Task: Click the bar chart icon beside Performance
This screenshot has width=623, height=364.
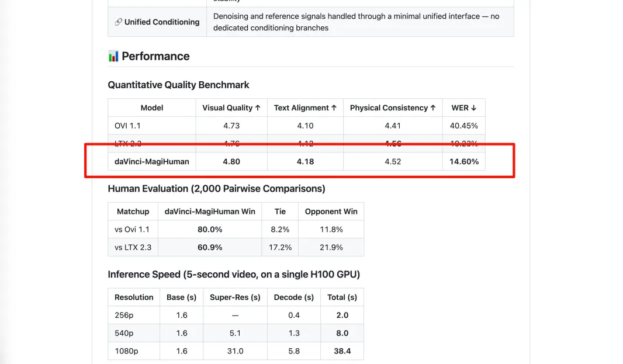Action: pyautogui.click(x=113, y=56)
